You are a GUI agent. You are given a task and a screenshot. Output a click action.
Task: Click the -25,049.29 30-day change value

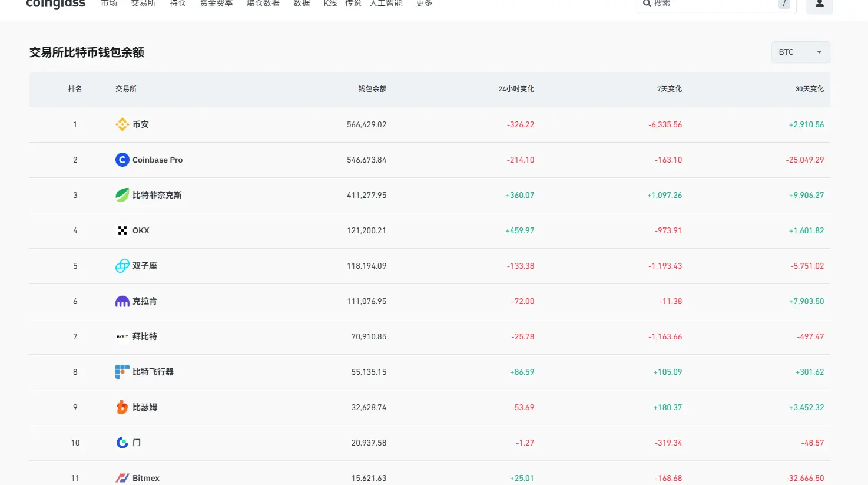tap(805, 160)
